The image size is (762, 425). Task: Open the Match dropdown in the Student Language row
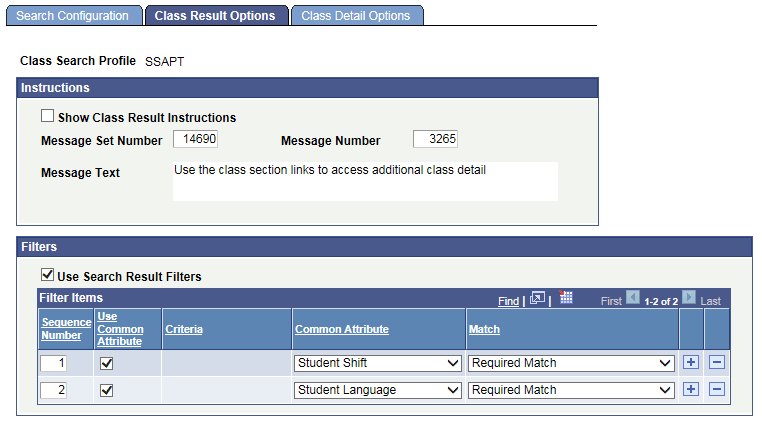571,390
